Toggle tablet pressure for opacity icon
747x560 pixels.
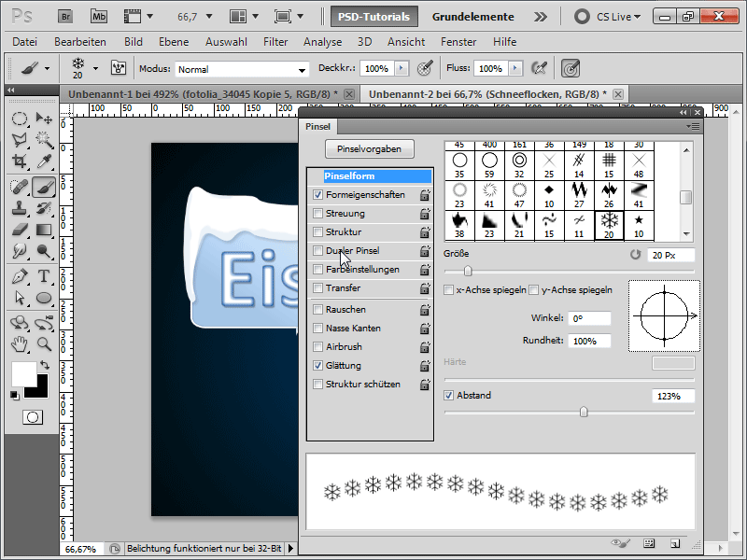pos(425,68)
